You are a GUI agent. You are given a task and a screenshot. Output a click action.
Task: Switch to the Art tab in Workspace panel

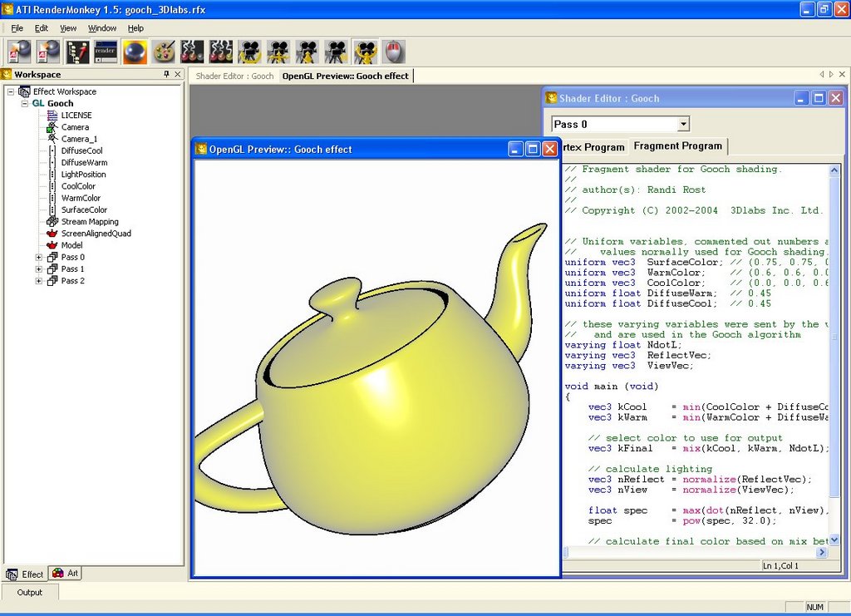(66, 574)
